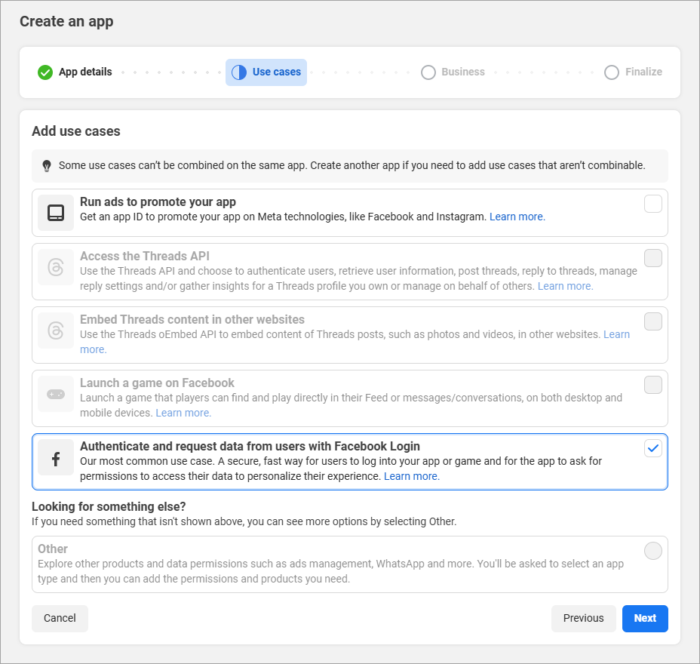
Task: Check the Embed Threads content checkbox
Action: pos(653,322)
